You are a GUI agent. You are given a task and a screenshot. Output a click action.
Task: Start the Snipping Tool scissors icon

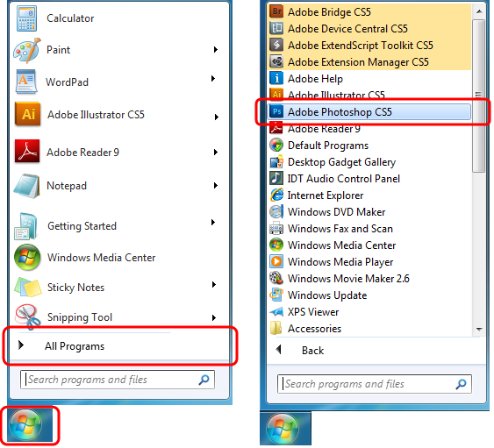tap(28, 316)
